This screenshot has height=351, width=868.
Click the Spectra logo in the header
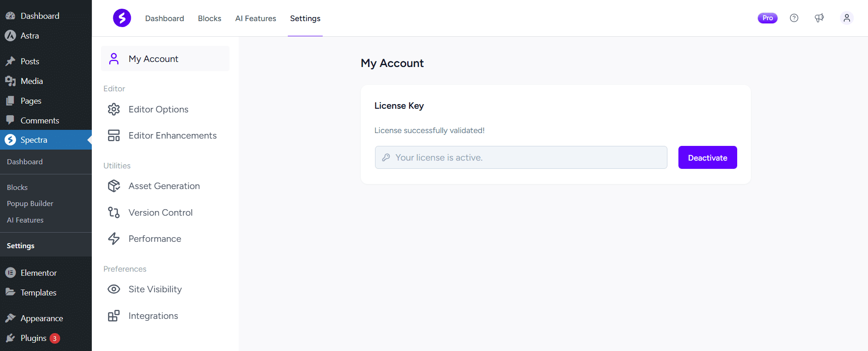tap(122, 18)
